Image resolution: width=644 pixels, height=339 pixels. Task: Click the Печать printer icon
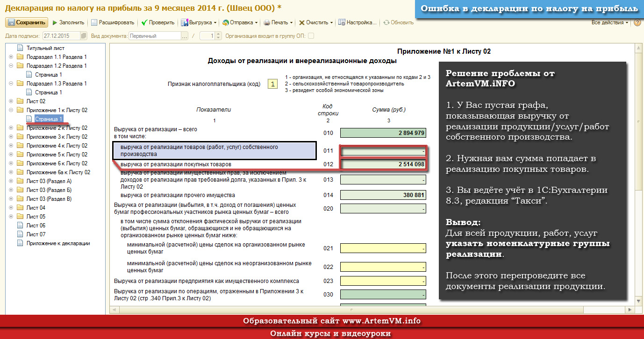pyautogui.click(x=267, y=22)
